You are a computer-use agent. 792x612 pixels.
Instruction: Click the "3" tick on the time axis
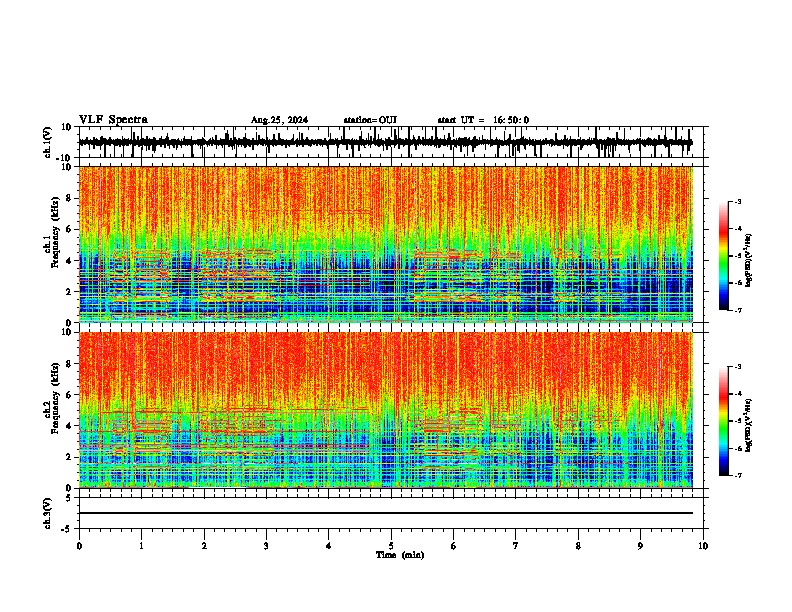coord(266,546)
